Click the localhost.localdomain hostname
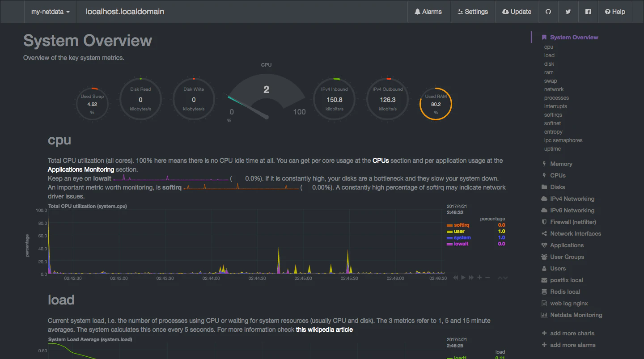 (x=125, y=12)
